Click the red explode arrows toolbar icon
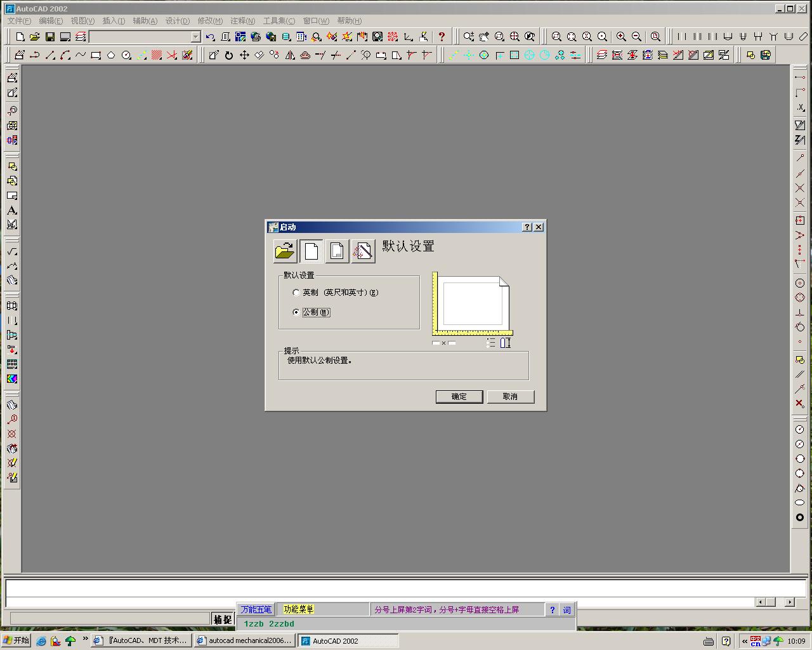Screen dimensions: 812x650 click(393, 37)
